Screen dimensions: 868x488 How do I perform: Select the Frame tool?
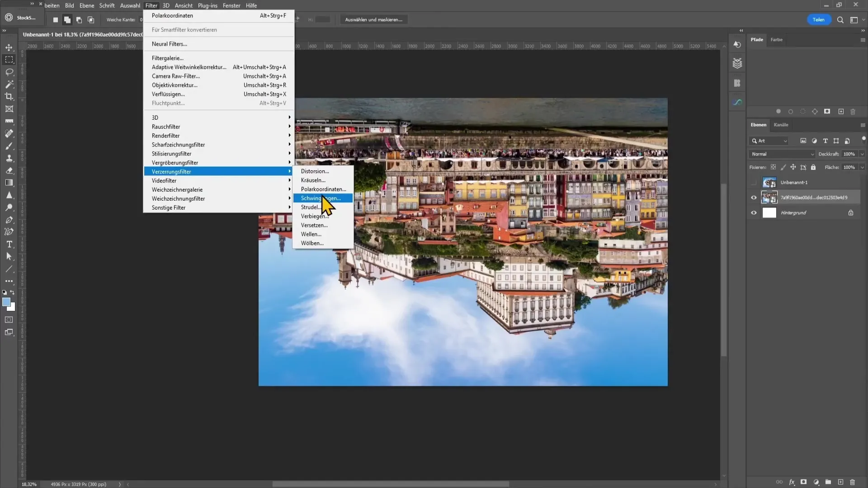[x=9, y=109]
